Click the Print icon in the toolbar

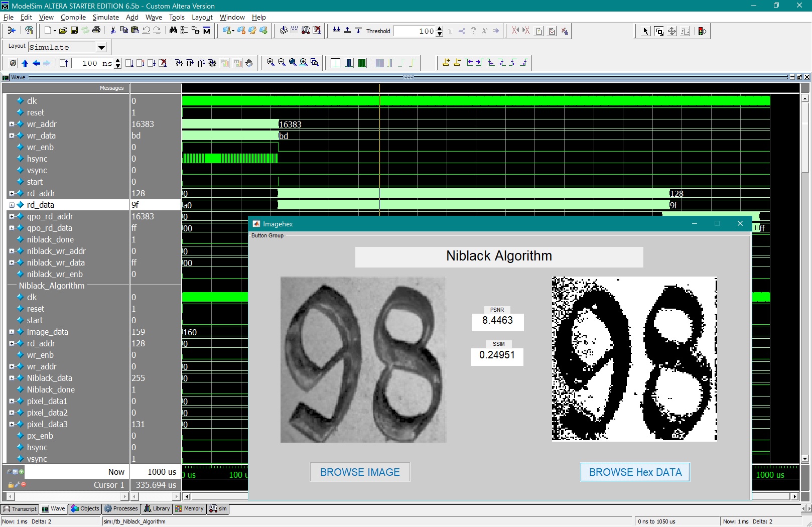click(96, 31)
